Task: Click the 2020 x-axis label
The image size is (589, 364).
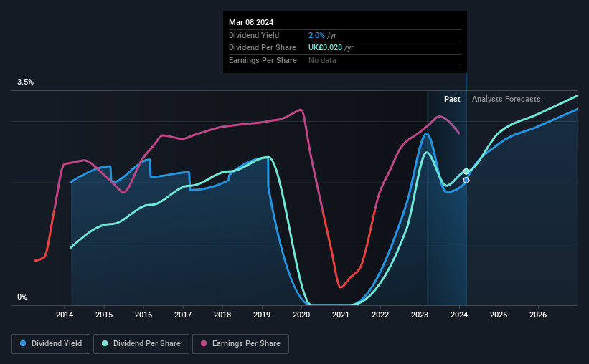Action: click(301, 315)
